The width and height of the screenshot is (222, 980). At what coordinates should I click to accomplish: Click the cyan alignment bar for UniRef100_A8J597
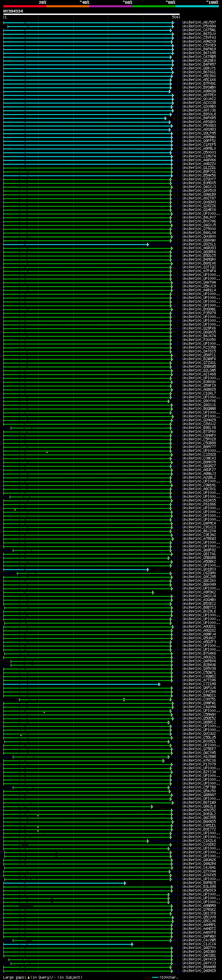[88, 23]
